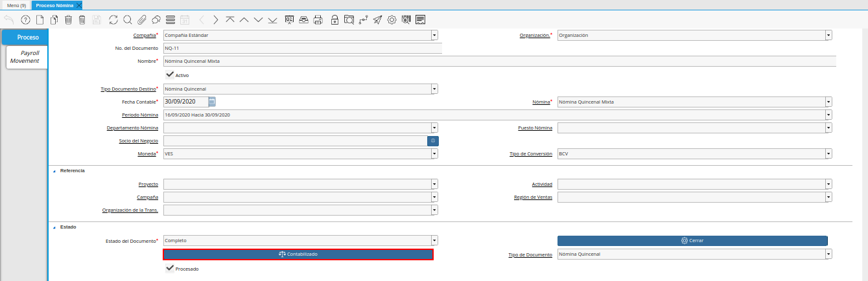
Task: Open the Active Workflows node icon
Action: pyautogui.click(x=363, y=19)
